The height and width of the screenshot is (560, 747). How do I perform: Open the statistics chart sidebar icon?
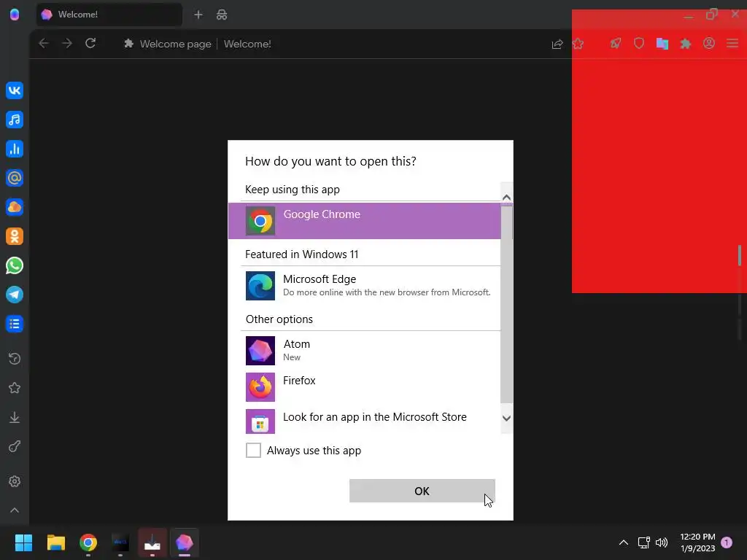[x=15, y=149]
